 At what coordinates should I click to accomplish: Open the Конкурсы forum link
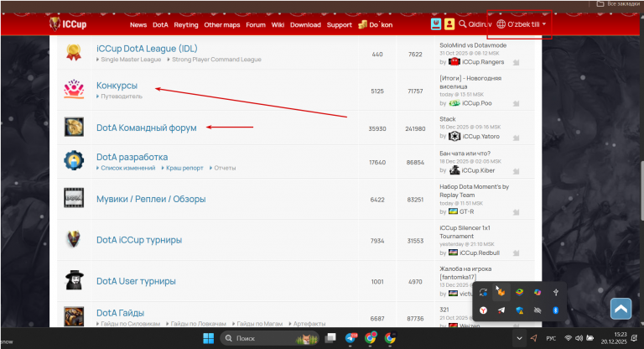(x=117, y=86)
